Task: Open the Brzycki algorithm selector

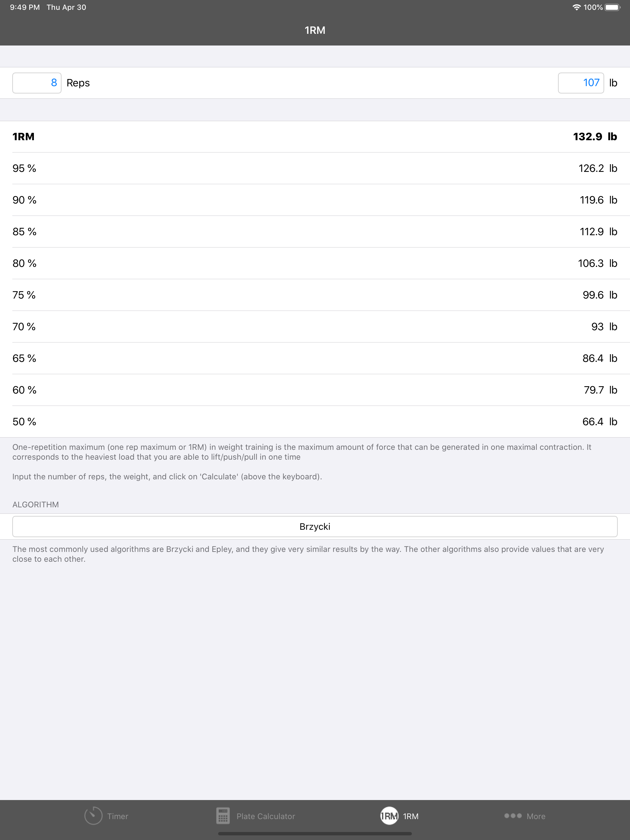Action: (315, 526)
